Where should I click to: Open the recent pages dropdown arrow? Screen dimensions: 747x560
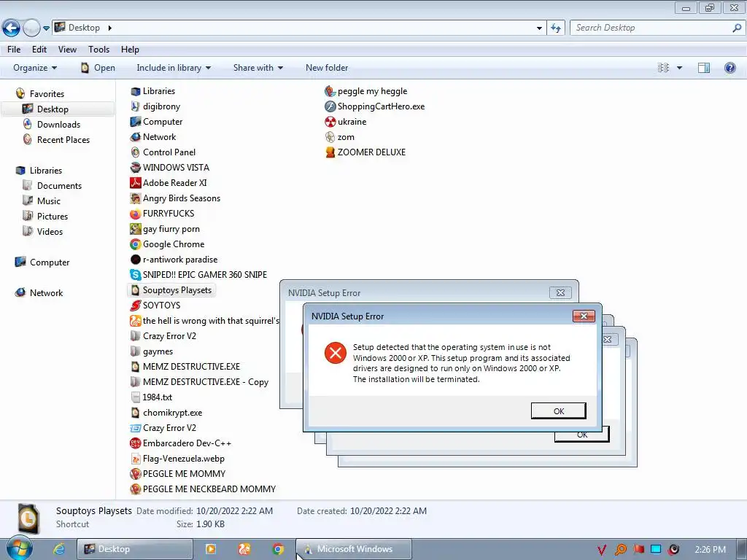click(x=46, y=28)
